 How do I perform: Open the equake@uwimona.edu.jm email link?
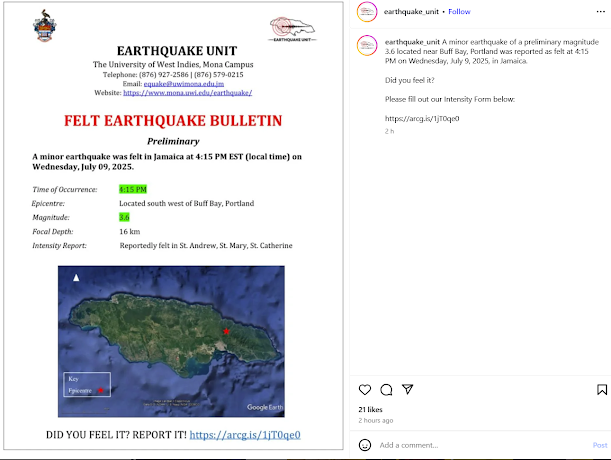(184, 84)
